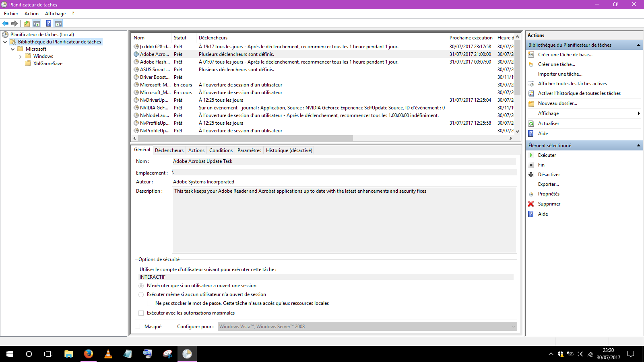Click the Forward arrow toolbar icon
Image resolution: width=644 pixels, height=362 pixels.
click(14, 23)
